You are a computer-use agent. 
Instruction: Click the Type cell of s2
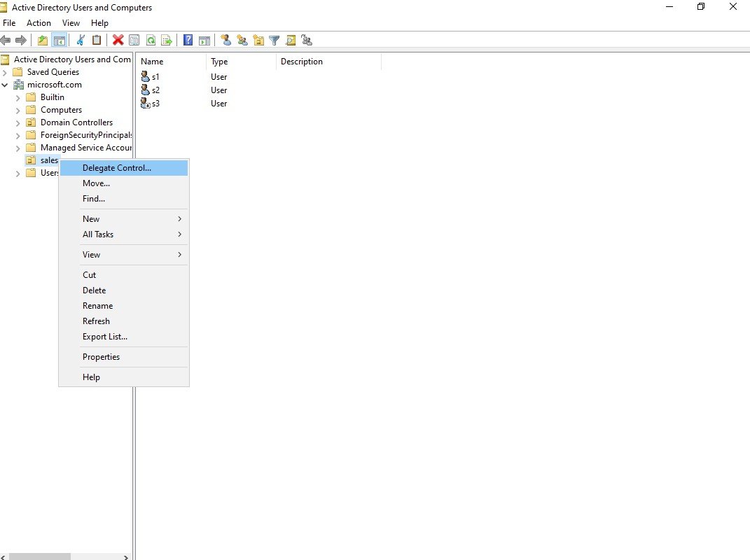pyautogui.click(x=218, y=90)
